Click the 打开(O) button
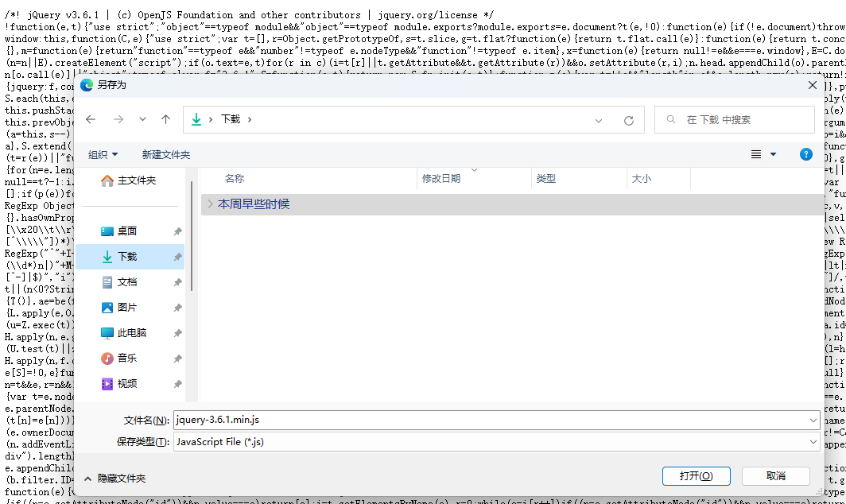 pos(696,476)
